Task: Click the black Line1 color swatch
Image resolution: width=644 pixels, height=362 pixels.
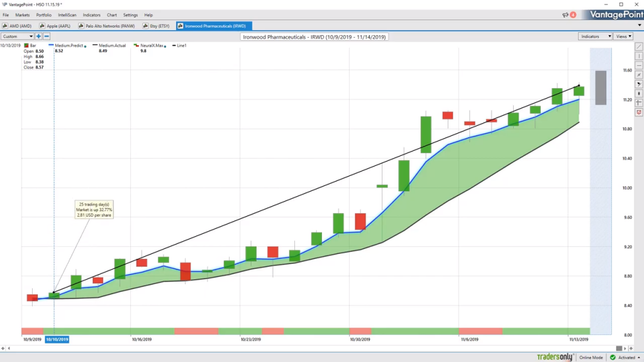Action: [174, 45]
